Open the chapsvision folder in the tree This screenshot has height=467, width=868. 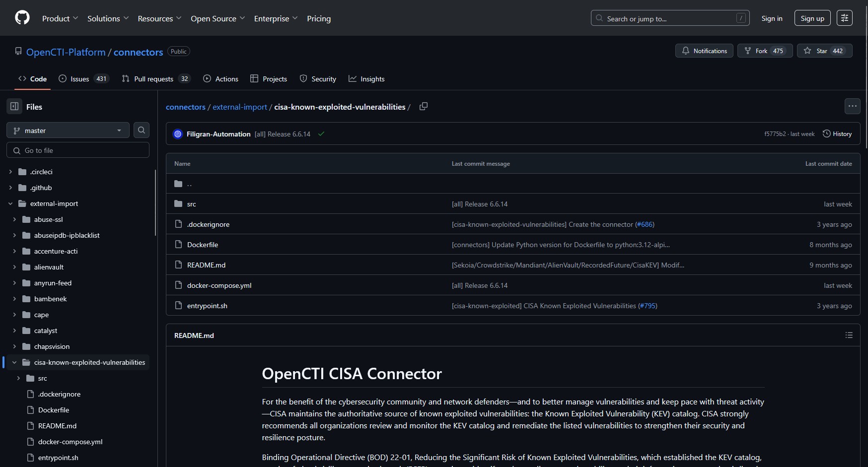point(52,346)
